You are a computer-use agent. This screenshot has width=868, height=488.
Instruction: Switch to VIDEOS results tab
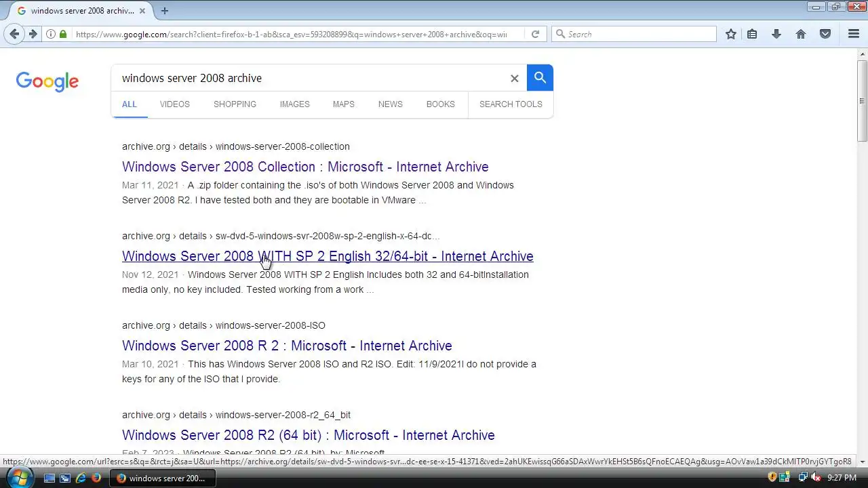pos(175,104)
